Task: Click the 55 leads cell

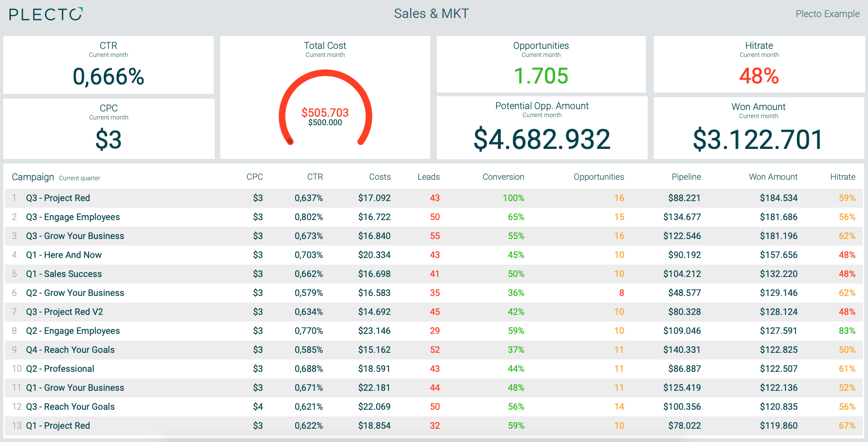Action: (435, 236)
